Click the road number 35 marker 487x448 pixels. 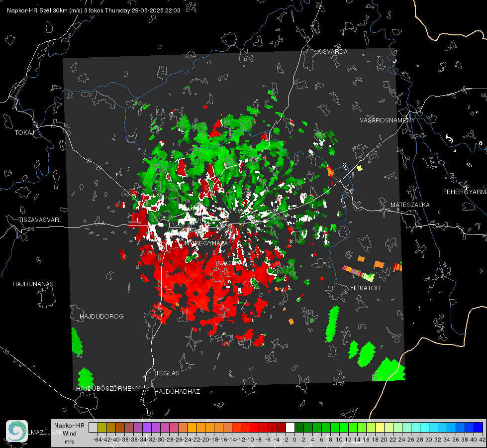point(6,352)
